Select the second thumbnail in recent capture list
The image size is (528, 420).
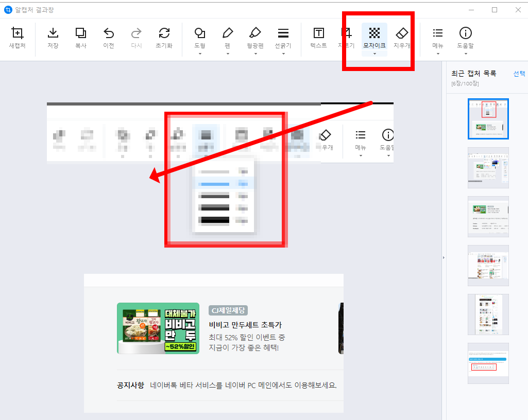click(x=488, y=168)
